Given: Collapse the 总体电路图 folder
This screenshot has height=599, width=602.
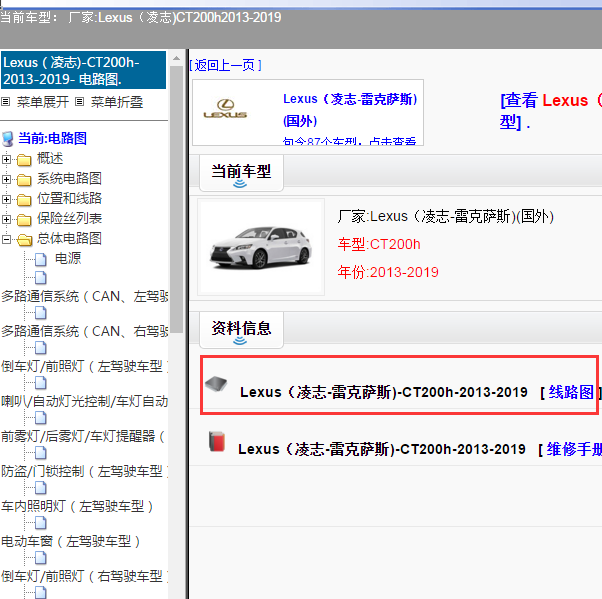Looking at the screenshot, I should (x=6, y=239).
